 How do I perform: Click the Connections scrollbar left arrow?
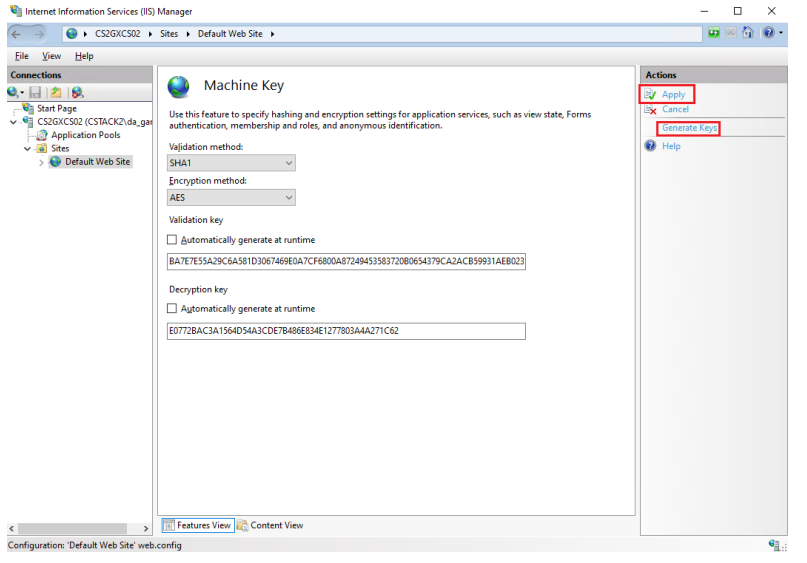(12, 529)
